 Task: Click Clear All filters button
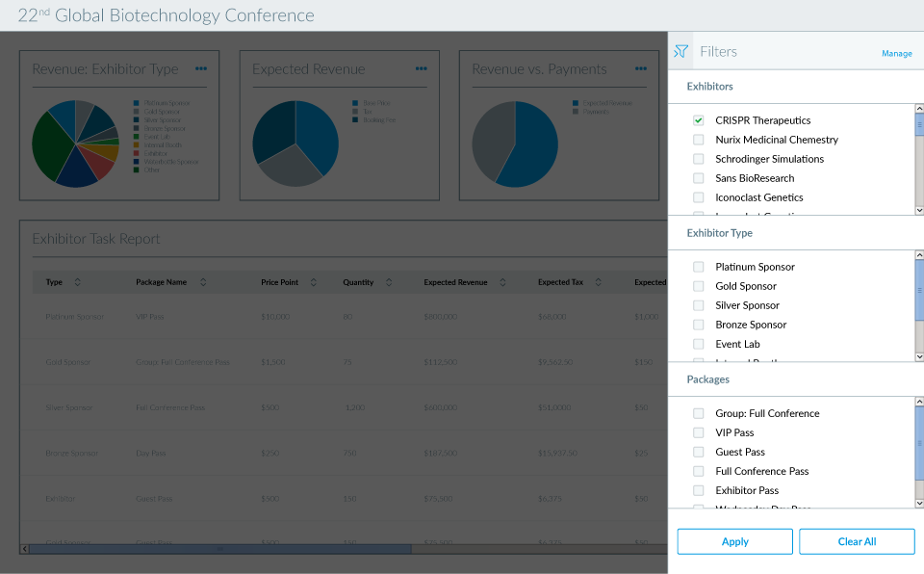[857, 541]
